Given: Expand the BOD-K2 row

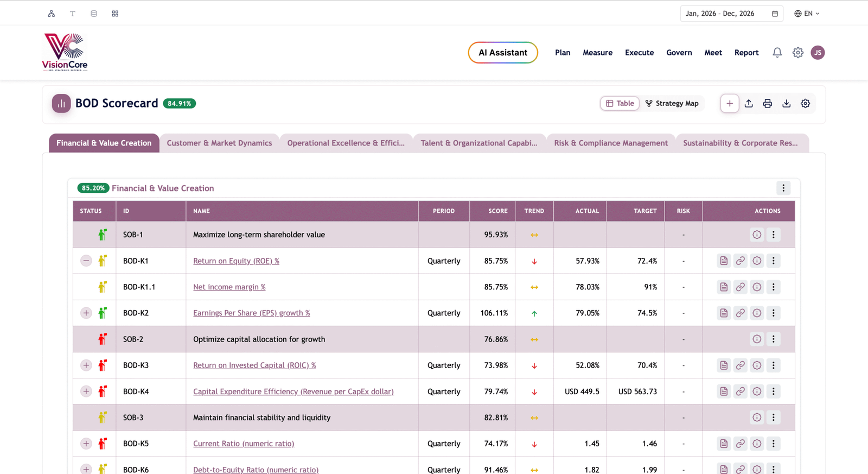Looking at the screenshot, I should [x=86, y=313].
